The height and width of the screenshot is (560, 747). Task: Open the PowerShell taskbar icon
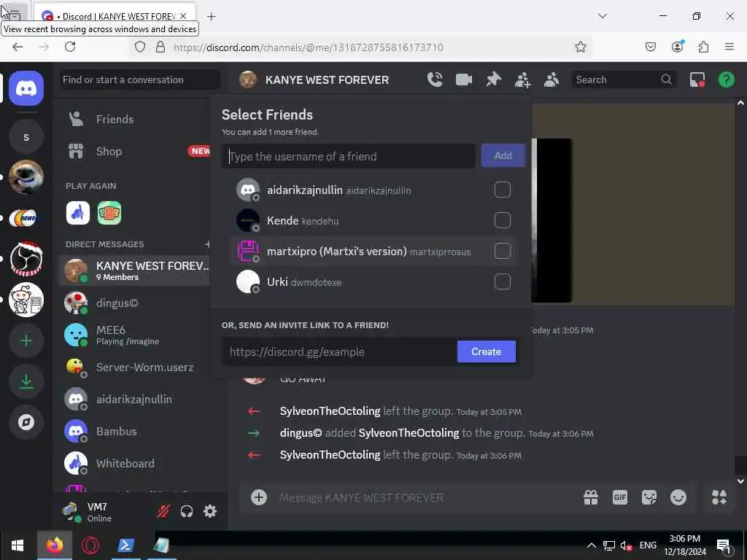(x=125, y=545)
